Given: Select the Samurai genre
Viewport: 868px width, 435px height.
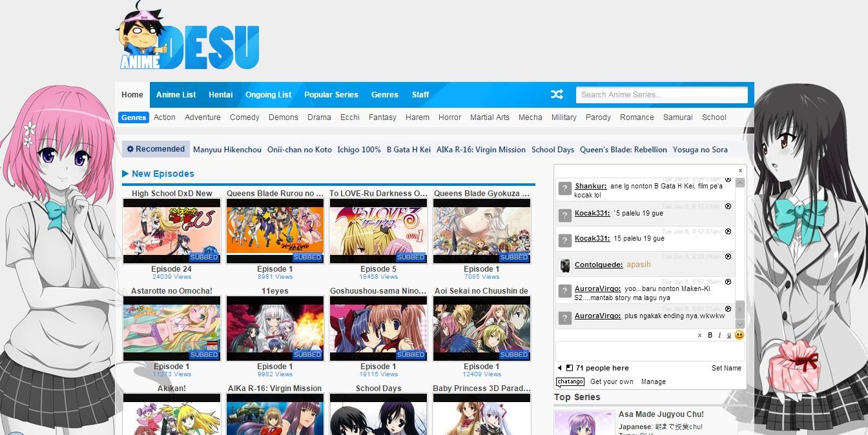Looking at the screenshot, I should coord(678,117).
